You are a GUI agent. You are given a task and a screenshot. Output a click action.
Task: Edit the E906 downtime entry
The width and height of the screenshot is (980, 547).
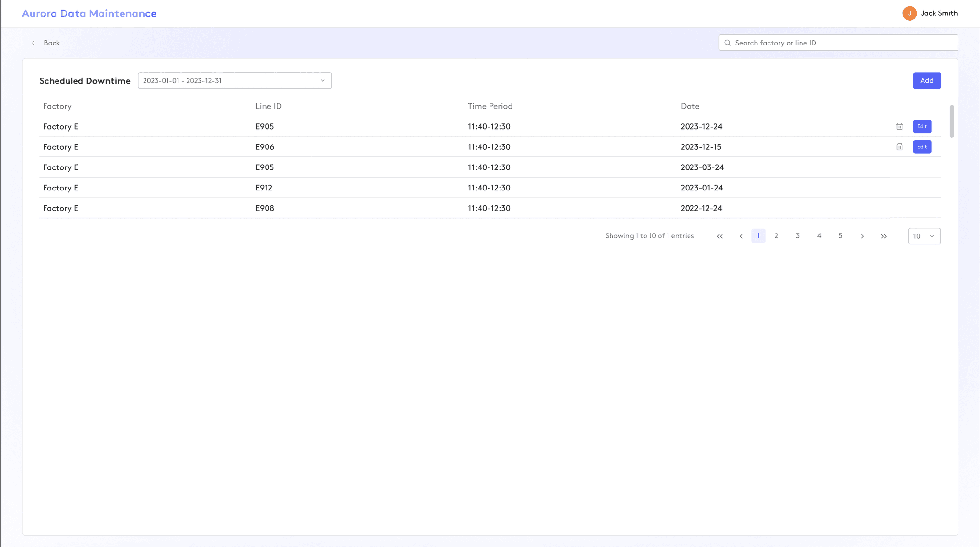coord(922,147)
